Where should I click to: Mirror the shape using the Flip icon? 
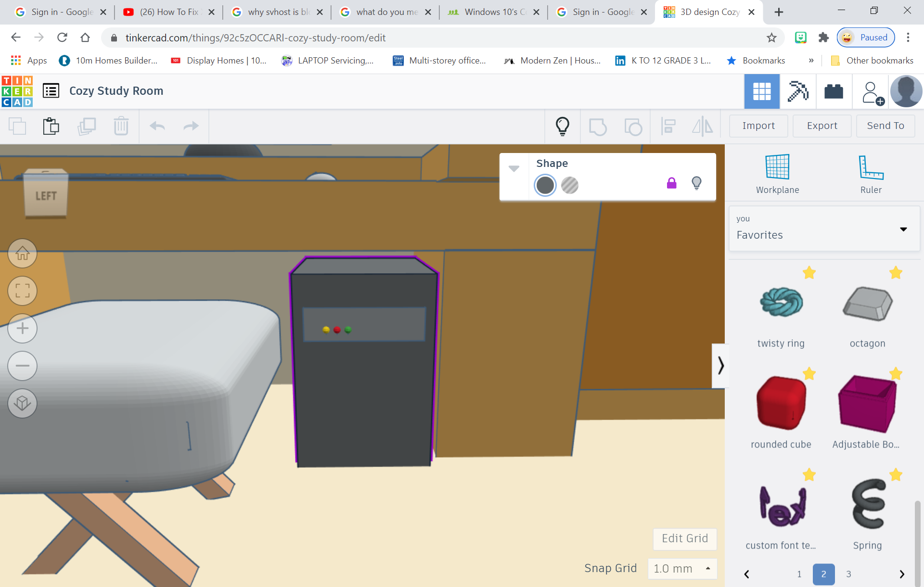tap(702, 126)
